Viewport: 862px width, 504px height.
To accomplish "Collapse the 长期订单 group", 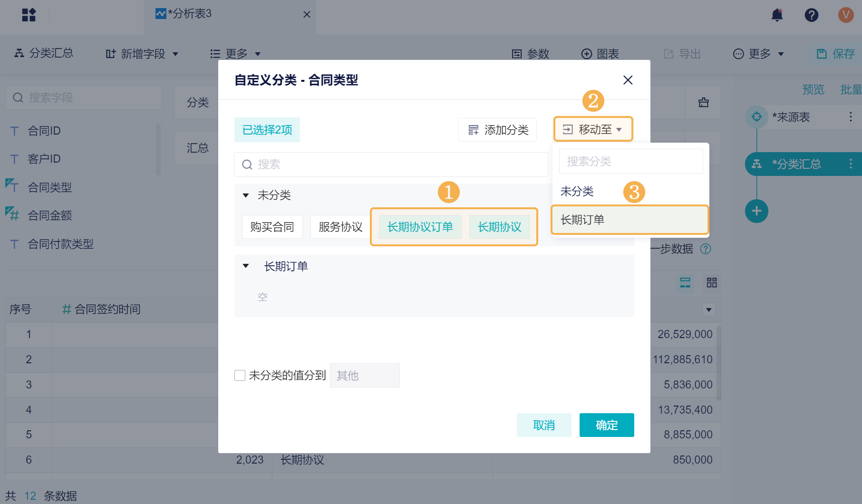I will [x=246, y=266].
